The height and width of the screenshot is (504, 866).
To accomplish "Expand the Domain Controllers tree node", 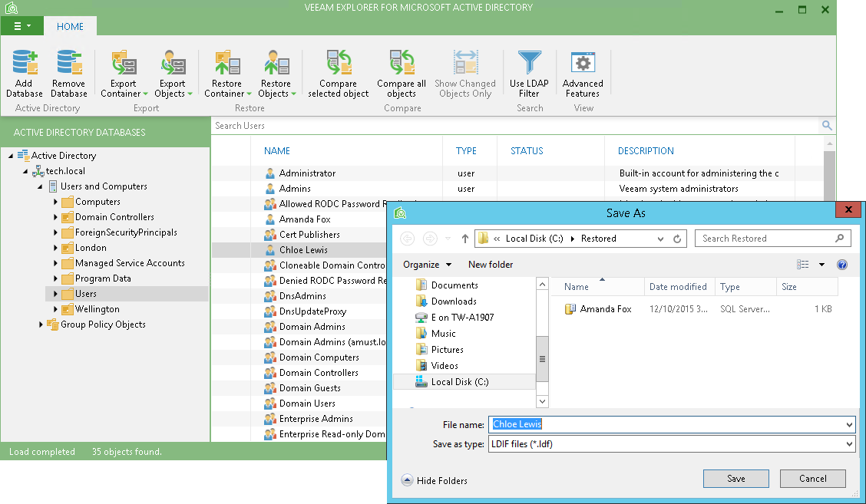I will pyautogui.click(x=55, y=218).
